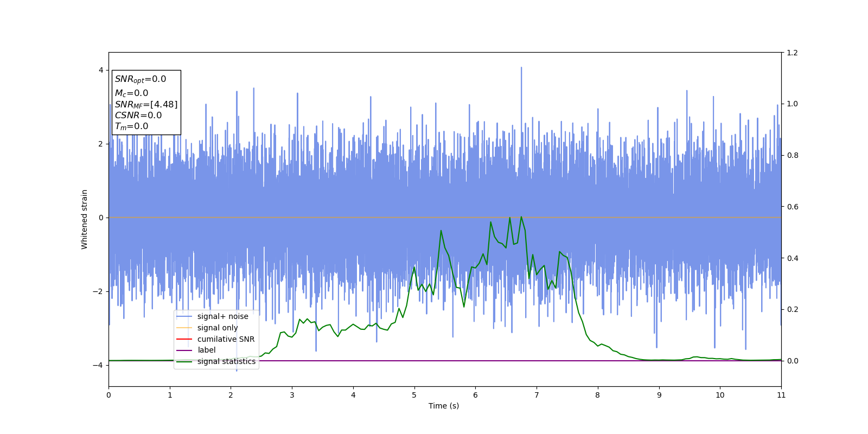
Task: Click the 'Whitened strain' y-axis label
Action: (85, 219)
